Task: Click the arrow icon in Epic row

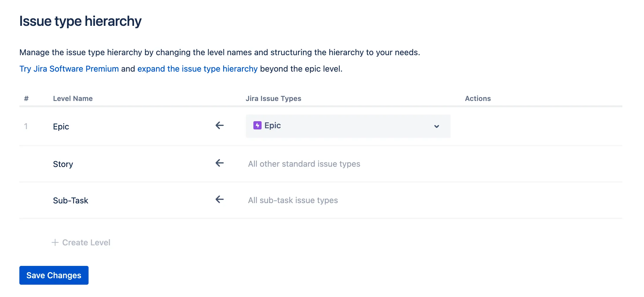Action: pyautogui.click(x=219, y=126)
